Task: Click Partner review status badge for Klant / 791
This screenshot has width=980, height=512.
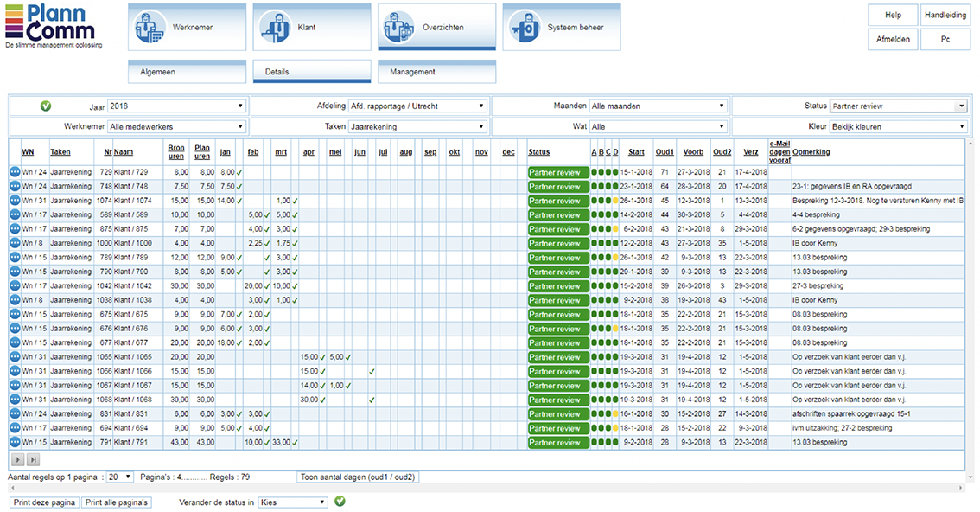Action: tap(557, 443)
